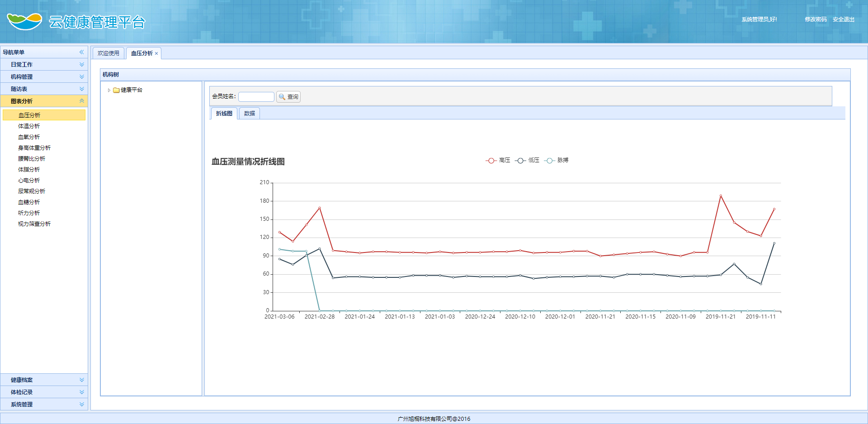Click the 血压测量情况折线图 chart title
Image resolution: width=868 pixels, height=424 pixels.
248,162
